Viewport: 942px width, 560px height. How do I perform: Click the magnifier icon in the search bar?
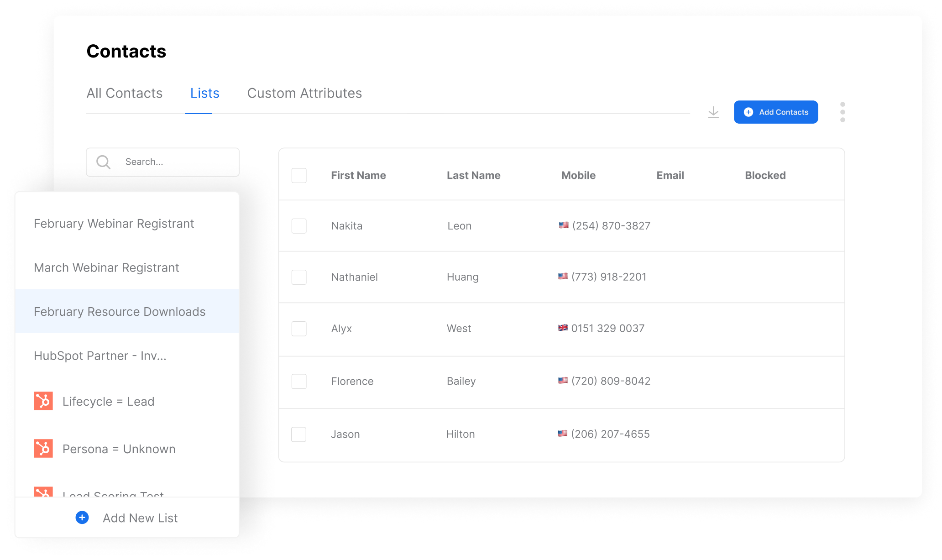click(103, 162)
